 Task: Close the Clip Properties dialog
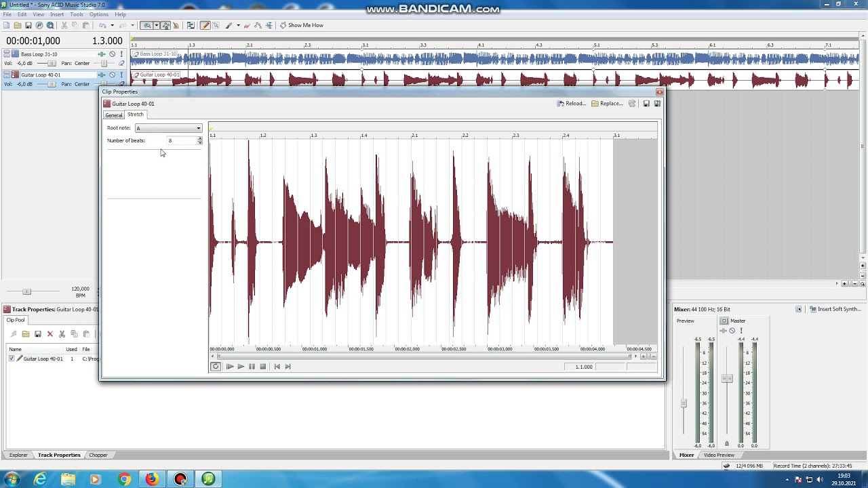pyautogui.click(x=659, y=91)
